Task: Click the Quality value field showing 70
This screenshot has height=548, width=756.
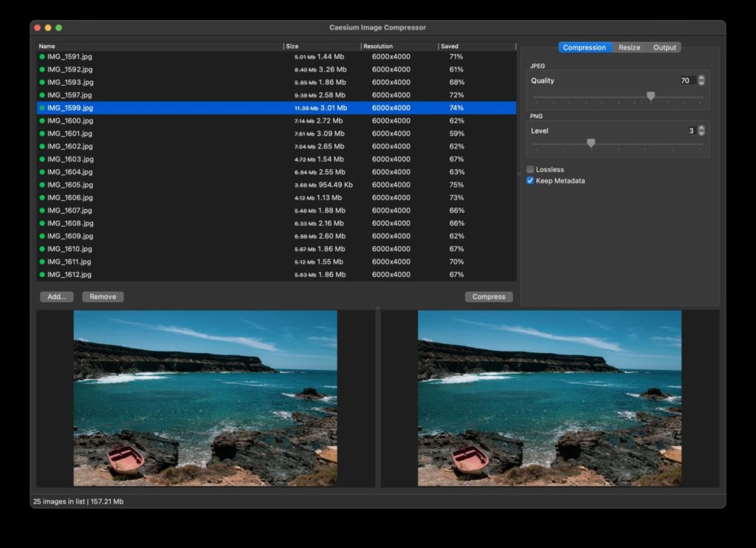Action: (x=687, y=81)
